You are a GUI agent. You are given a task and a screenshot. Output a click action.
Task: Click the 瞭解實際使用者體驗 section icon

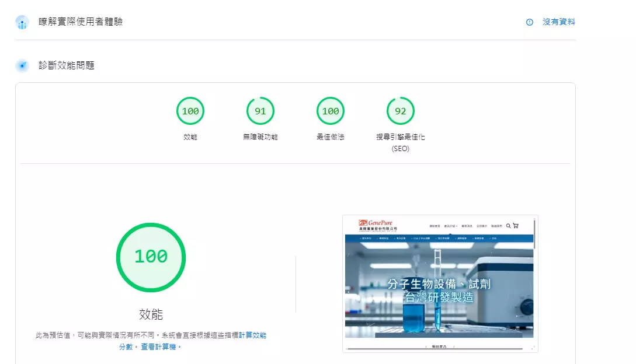22,22
